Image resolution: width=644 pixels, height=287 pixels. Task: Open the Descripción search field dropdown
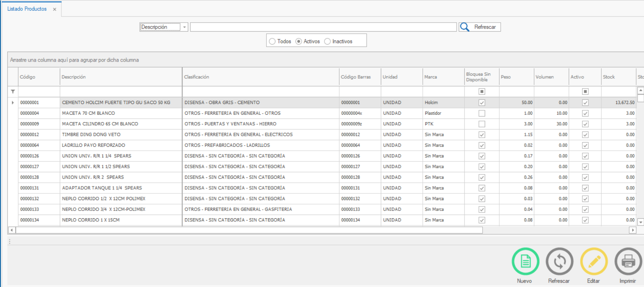point(184,27)
